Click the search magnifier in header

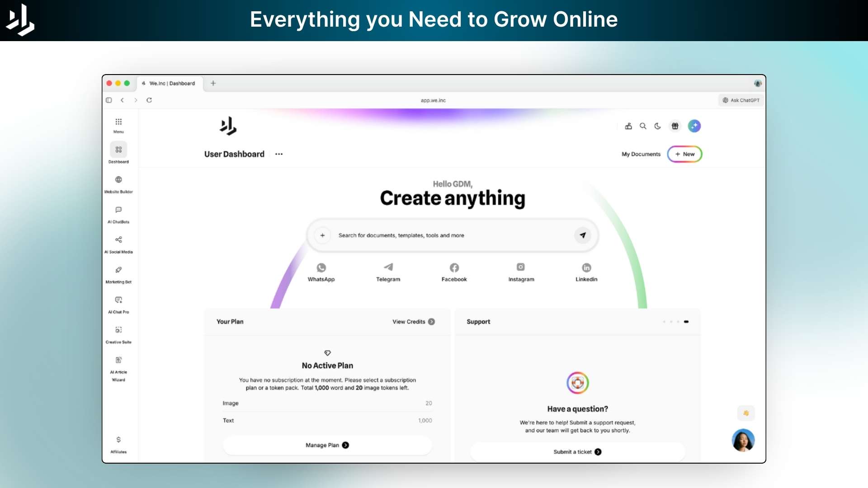[643, 126]
